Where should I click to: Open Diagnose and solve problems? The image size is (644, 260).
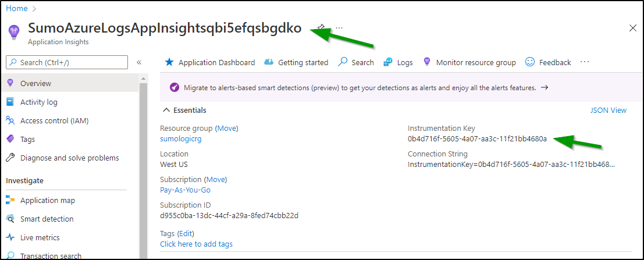point(69,158)
